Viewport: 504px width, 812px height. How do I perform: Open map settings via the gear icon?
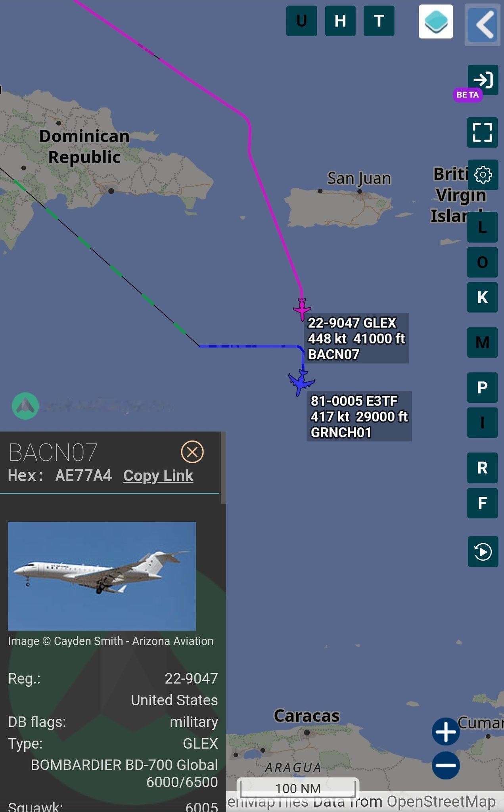(482, 174)
